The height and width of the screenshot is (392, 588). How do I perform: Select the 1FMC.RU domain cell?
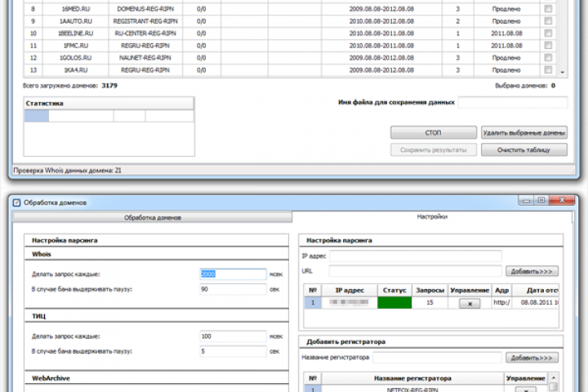click(76, 46)
